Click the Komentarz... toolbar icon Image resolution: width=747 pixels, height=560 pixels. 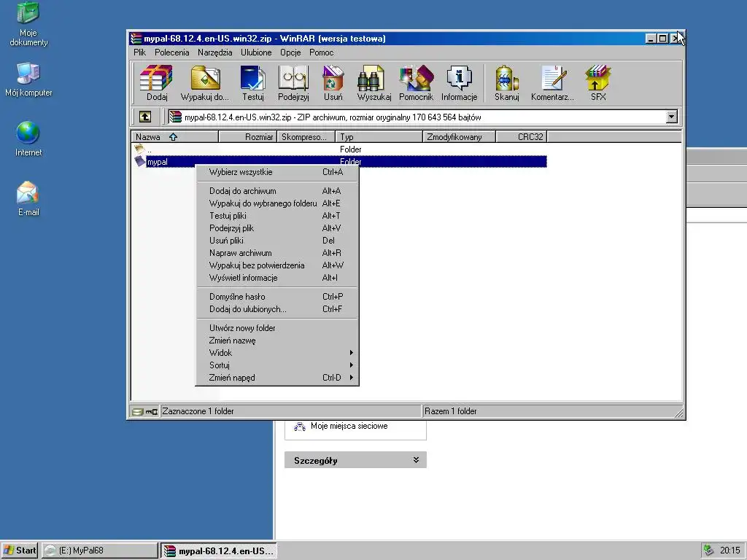coord(553,83)
